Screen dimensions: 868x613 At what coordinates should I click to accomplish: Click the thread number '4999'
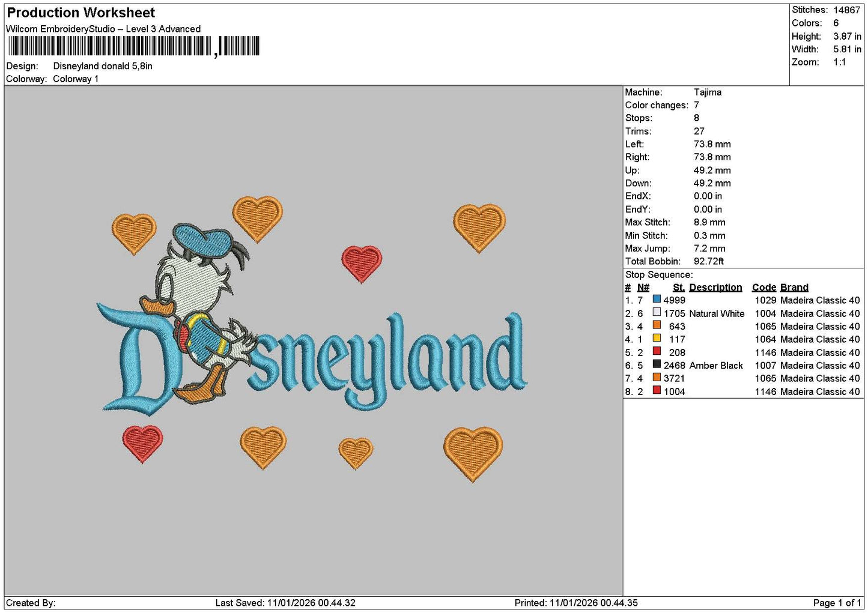pyautogui.click(x=674, y=300)
